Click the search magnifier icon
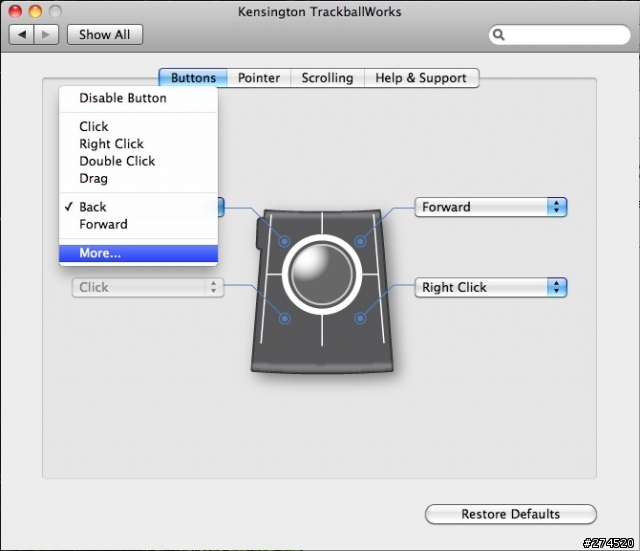This screenshot has height=551, width=640. coord(499,35)
